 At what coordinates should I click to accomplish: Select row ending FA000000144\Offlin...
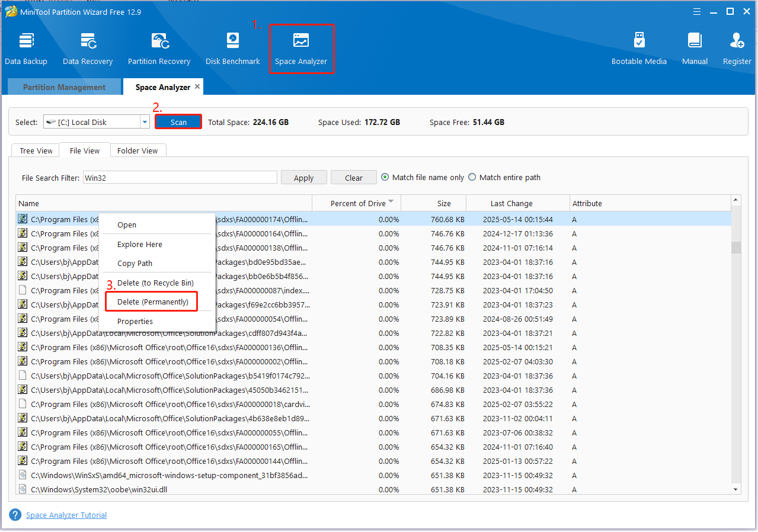click(374, 461)
